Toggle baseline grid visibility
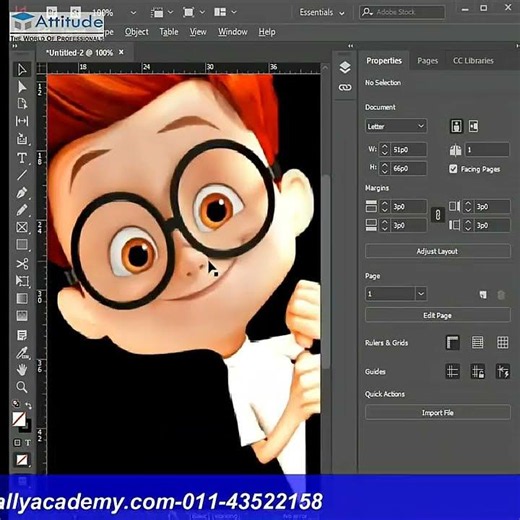This screenshot has width=520, height=520. [477, 342]
